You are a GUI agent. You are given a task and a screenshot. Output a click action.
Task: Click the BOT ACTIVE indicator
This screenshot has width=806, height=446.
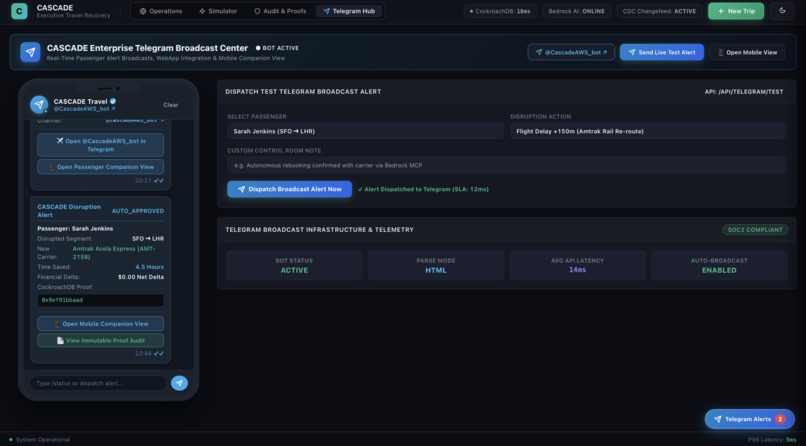[x=277, y=48]
